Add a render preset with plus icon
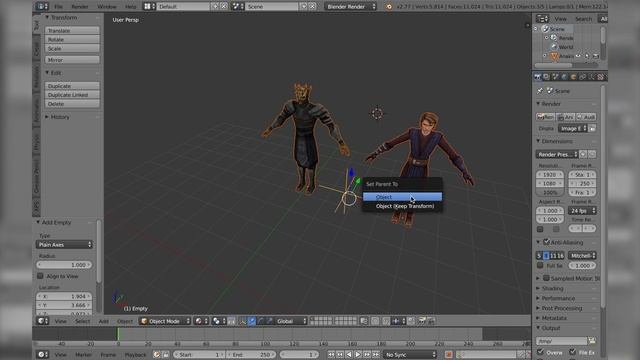This screenshot has width=640, height=360. click(x=583, y=154)
